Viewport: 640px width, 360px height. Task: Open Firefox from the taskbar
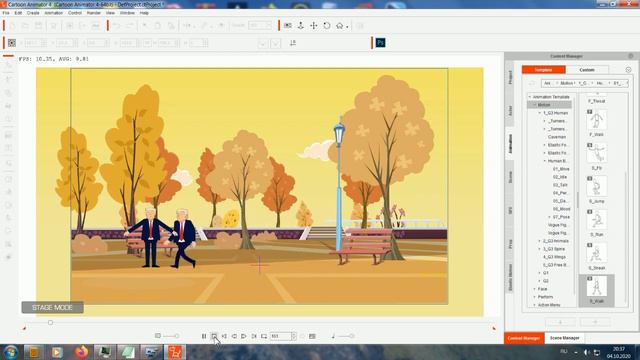click(82, 351)
